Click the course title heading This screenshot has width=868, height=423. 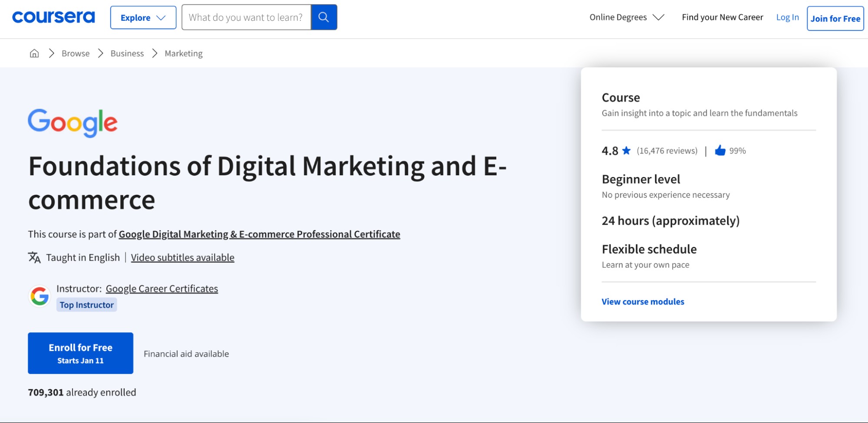[267, 183]
